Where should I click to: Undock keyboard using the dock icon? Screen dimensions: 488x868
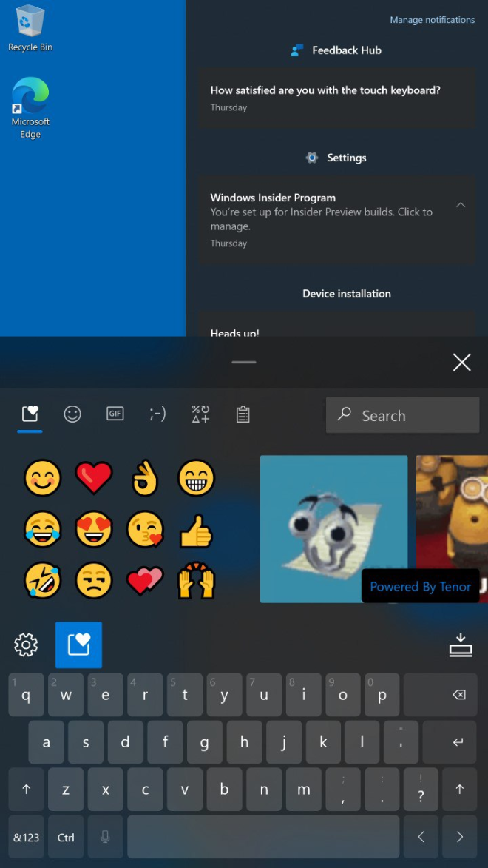(460, 645)
